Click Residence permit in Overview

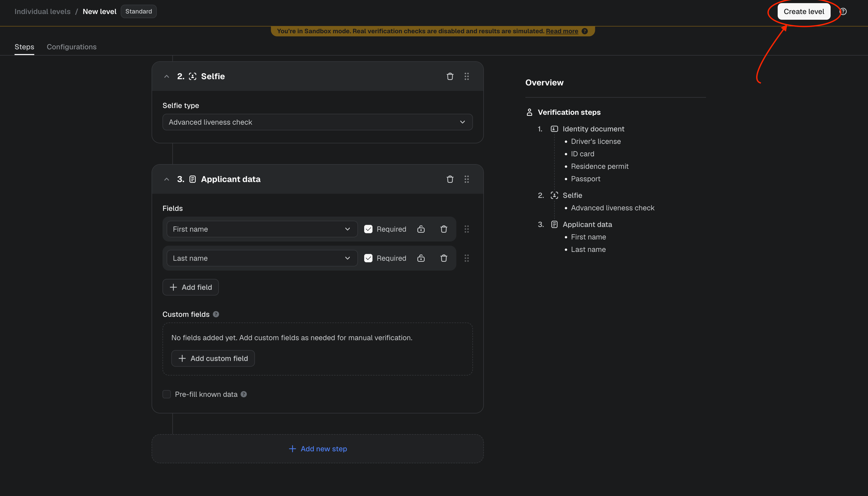[x=599, y=166]
